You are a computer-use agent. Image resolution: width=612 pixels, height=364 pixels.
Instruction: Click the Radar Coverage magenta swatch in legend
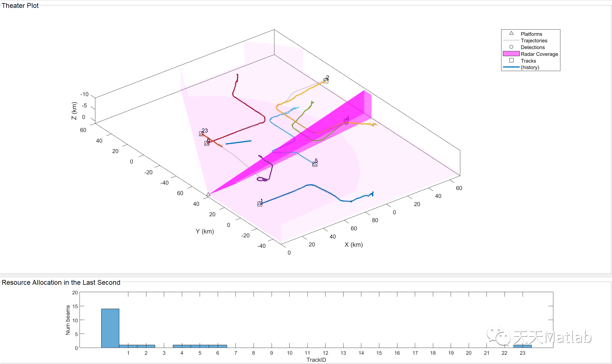point(511,54)
